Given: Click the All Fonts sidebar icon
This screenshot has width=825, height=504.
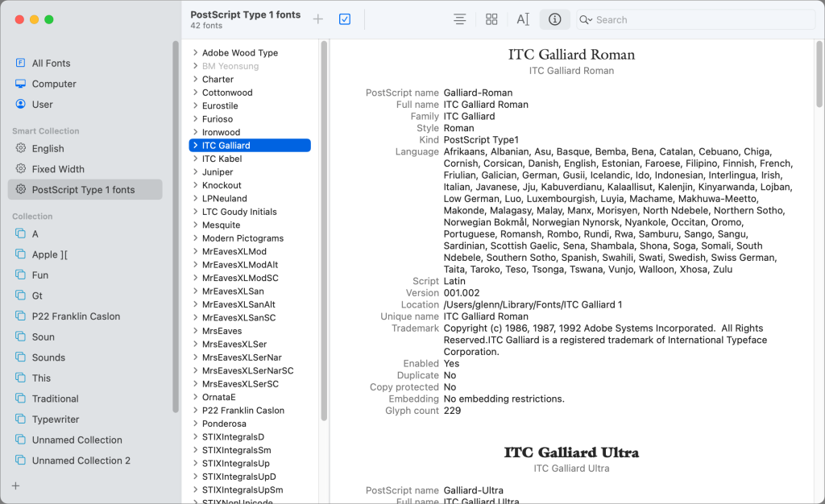Looking at the screenshot, I should (20, 63).
